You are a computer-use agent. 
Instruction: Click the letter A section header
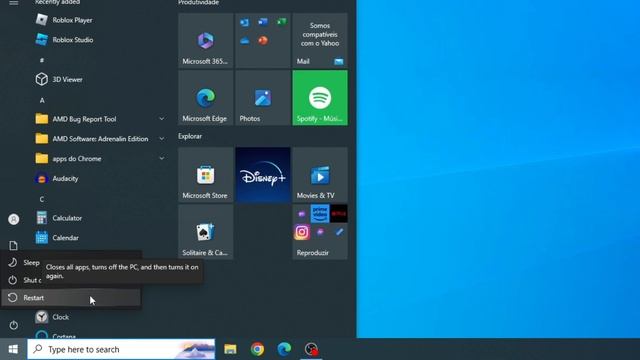click(42, 100)
